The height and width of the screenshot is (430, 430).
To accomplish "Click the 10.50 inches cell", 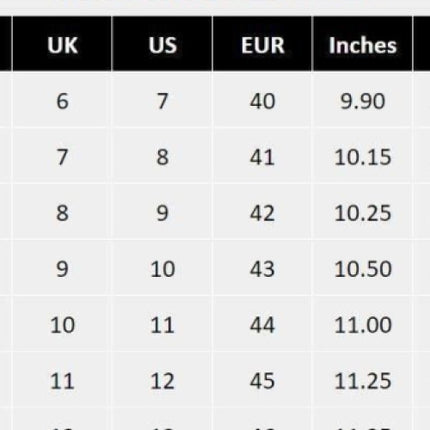I will [363, 269].
